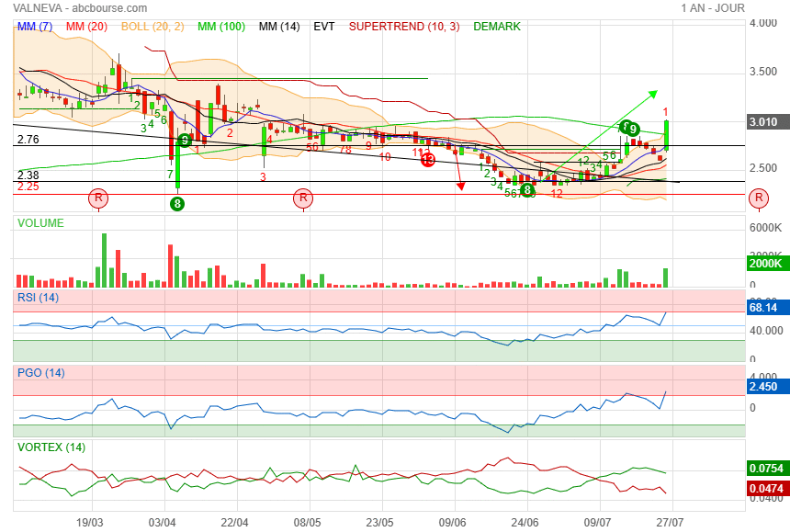Select the 2.38 support level label

tap(28, 175)
